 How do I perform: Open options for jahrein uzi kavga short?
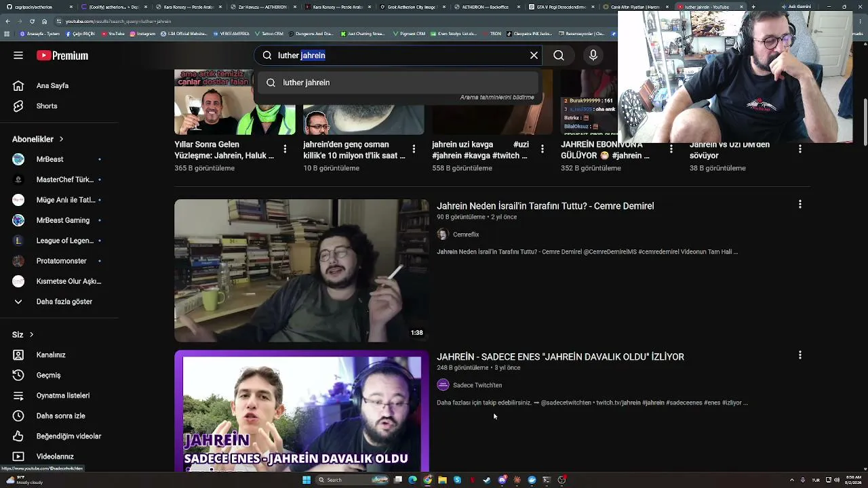[x=542, y=149]
